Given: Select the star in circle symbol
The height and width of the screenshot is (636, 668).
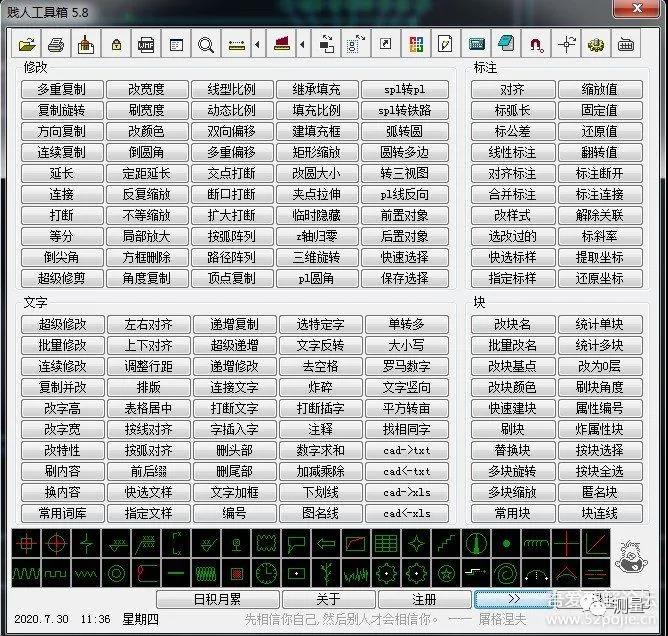Looking at the screenshot, I should [446, 573].
